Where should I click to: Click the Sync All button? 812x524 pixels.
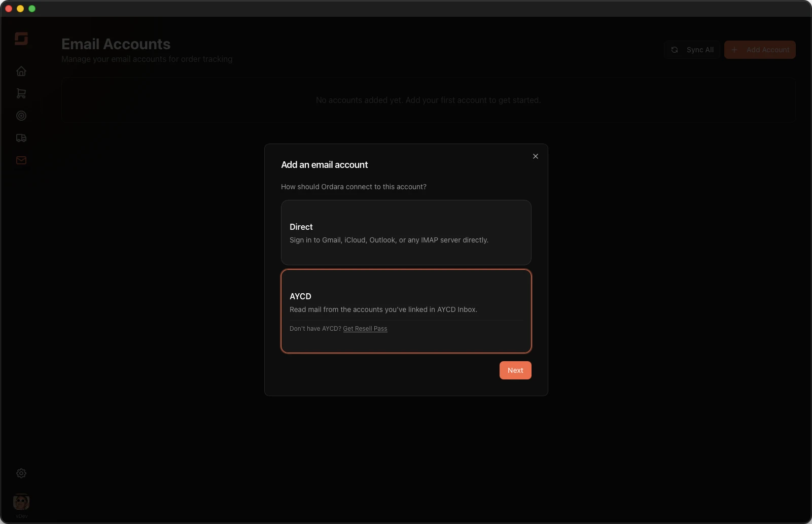pos(692,50)
